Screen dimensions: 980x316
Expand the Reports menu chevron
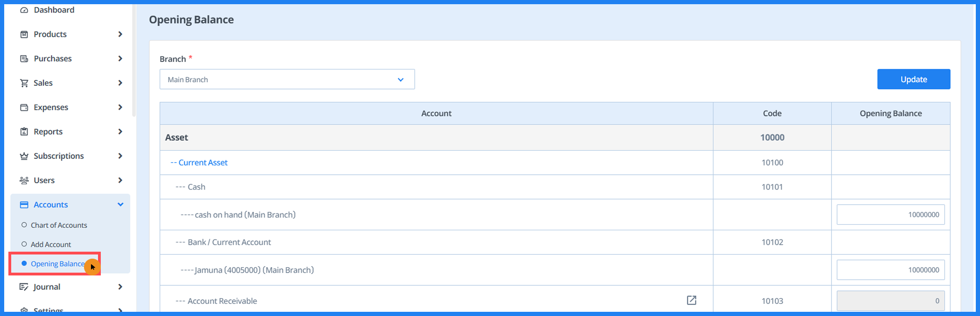[120, 131]
